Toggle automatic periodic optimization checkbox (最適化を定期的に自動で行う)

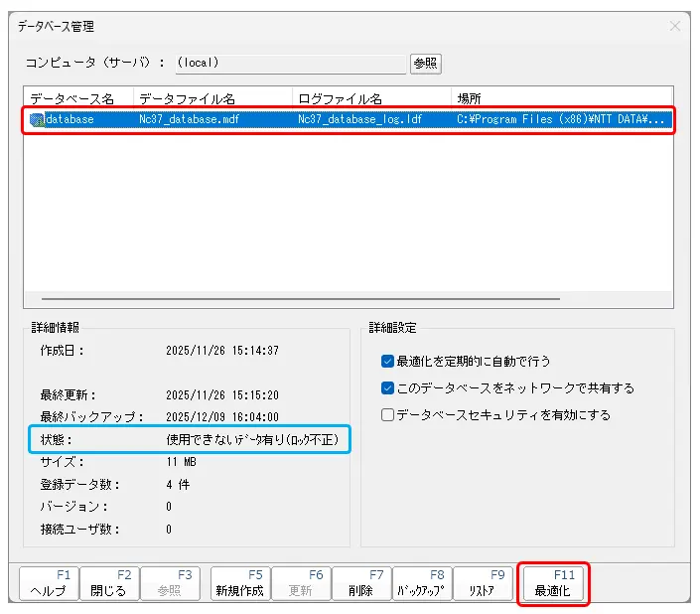388,361
